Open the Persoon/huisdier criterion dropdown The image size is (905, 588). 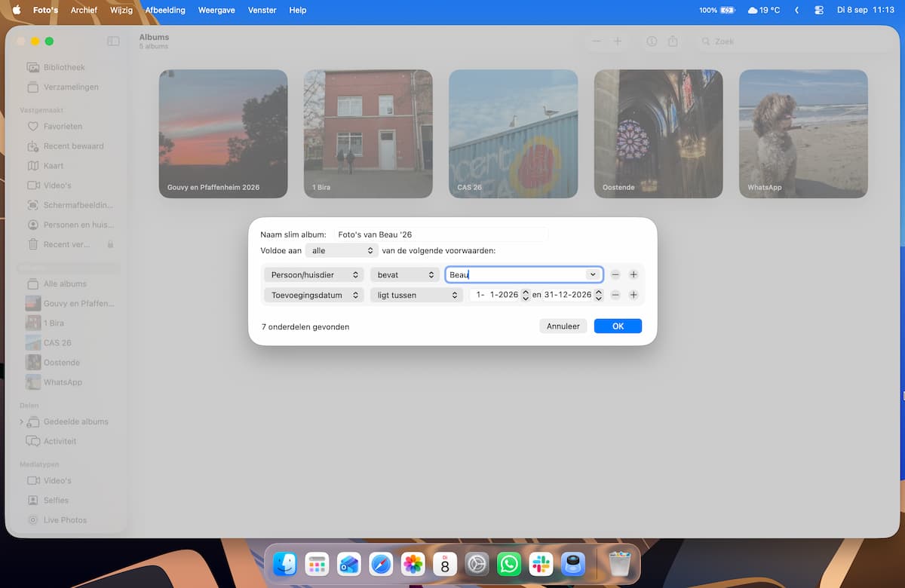[x=314, y=275]
